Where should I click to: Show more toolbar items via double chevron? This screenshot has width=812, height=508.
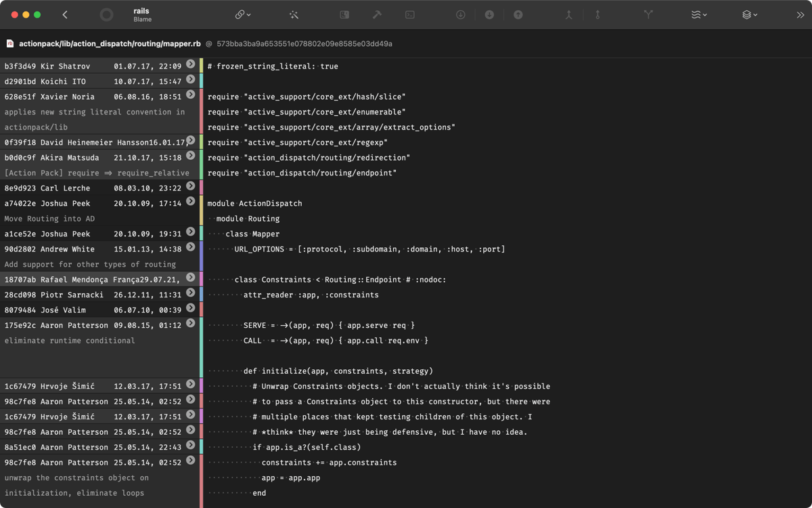click(800, 15)
